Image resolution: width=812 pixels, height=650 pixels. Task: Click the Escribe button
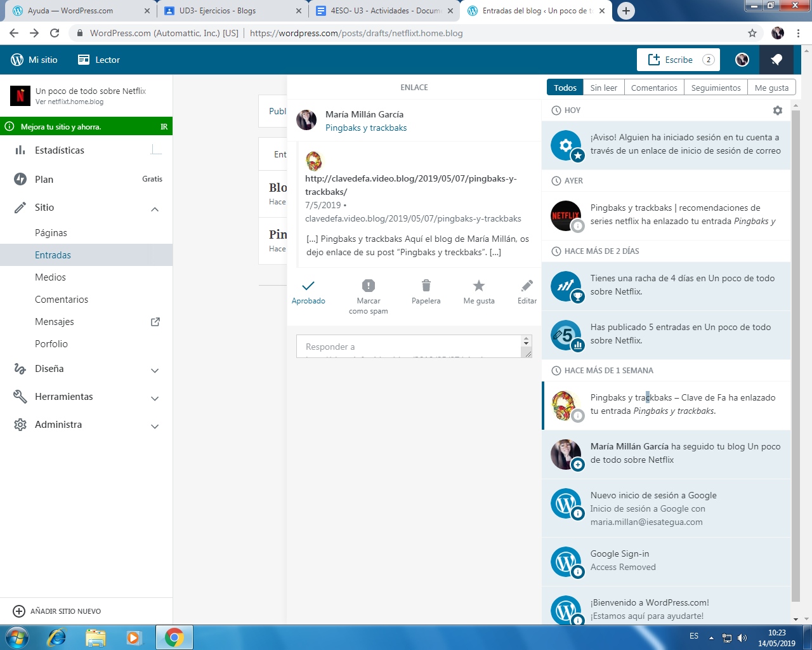click(678, 60)
